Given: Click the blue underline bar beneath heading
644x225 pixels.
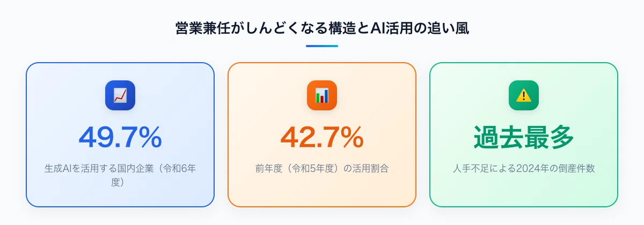Looking at the screenshot, I should pos(322,46).
